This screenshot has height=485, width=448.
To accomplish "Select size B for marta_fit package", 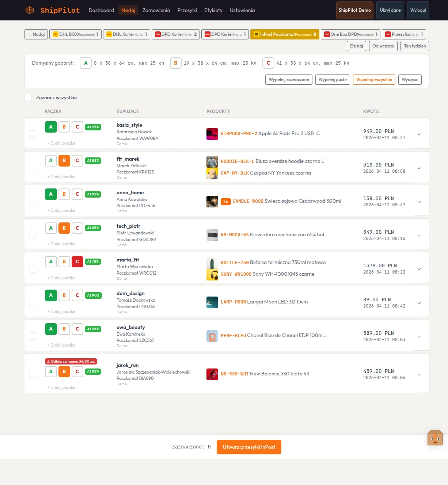I will point(64,261).
